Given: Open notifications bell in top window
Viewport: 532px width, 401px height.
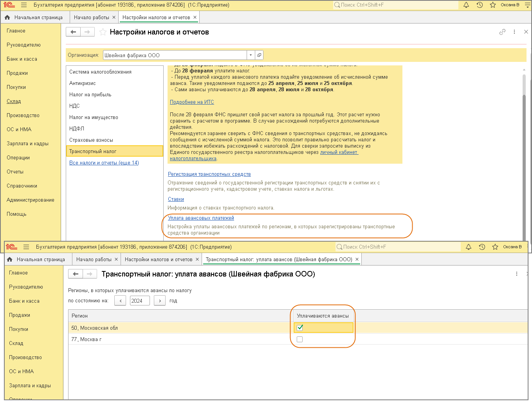Looking at the screenshot, I should pos(466,5).
